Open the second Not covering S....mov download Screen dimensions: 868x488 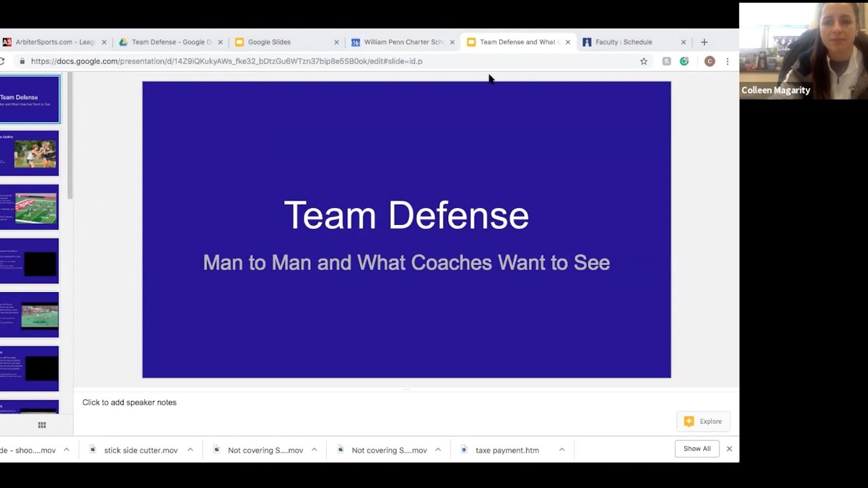click(x=382, y=450)
